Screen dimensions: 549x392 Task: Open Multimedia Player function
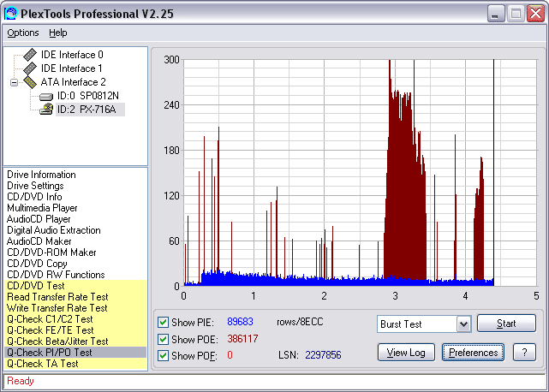42,208
